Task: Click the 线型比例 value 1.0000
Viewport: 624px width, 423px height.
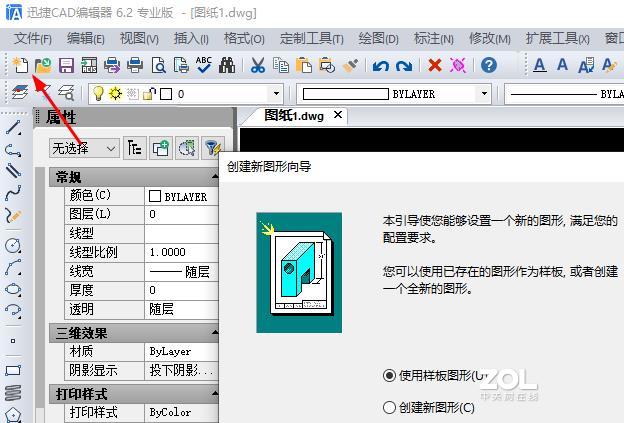Action: [181, 252]
